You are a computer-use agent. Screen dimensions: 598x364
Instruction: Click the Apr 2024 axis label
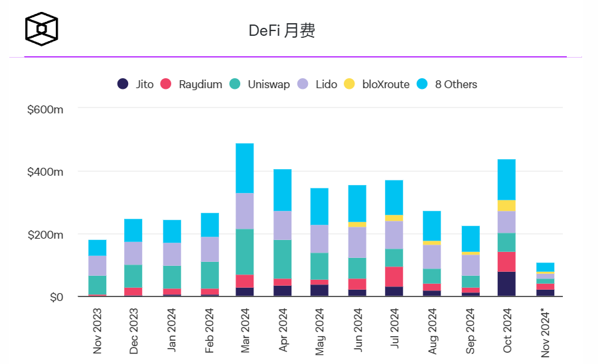pyautogui.click(x=283, y=330)
